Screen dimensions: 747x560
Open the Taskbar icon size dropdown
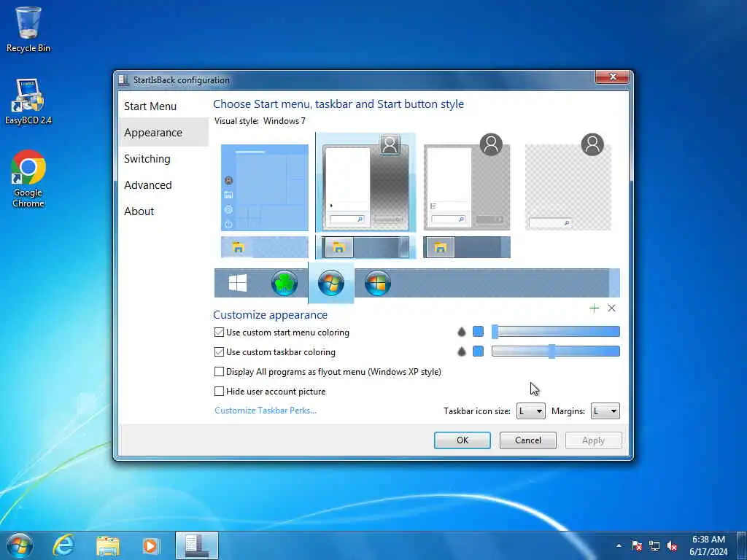click(531, 411)
